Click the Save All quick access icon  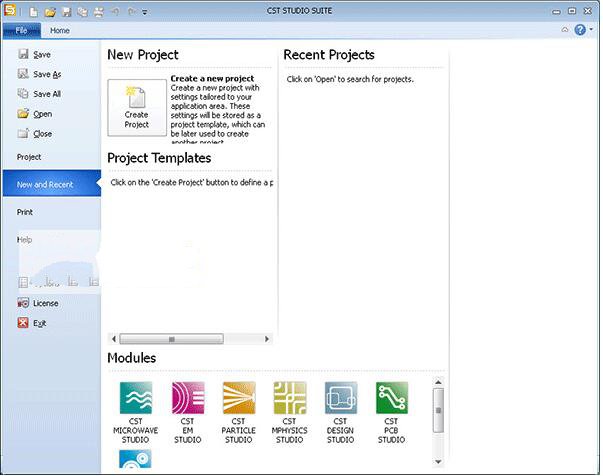coord(82,12)
